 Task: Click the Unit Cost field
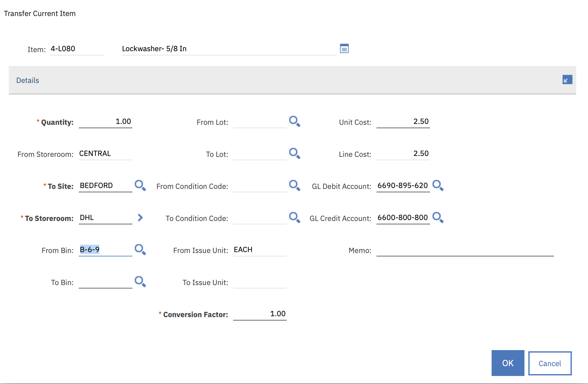coord(403,122)
